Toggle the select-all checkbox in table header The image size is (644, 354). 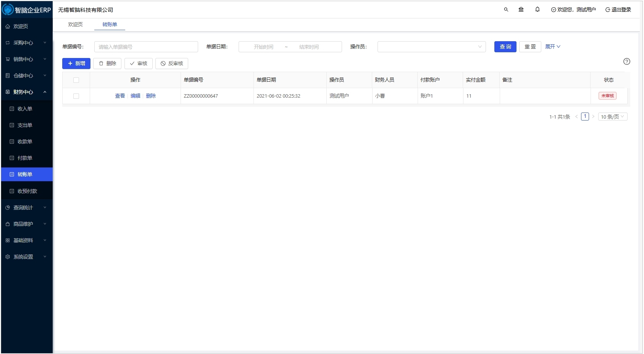(x=76, y=80)
